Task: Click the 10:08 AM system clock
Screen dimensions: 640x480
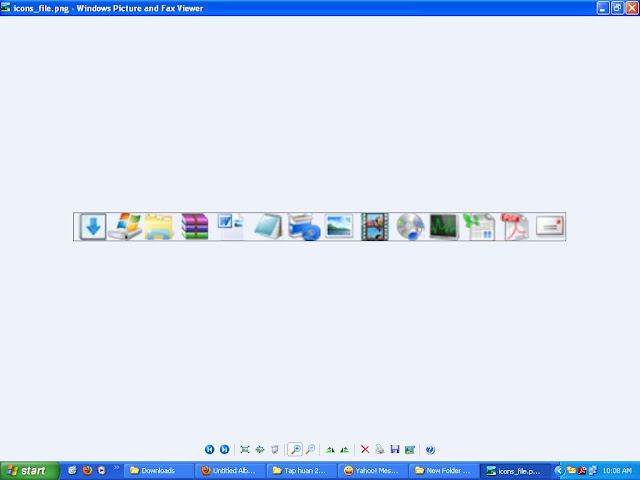Action: pos(617,471)
